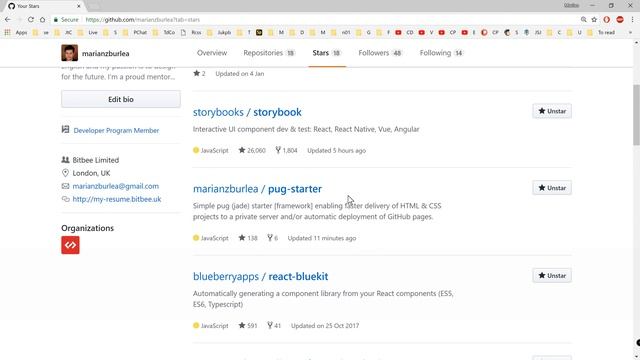Viewport: 640px width, 360px height.
Task: Open marianzburlea profile avatar picture
Action: (69, 53)
